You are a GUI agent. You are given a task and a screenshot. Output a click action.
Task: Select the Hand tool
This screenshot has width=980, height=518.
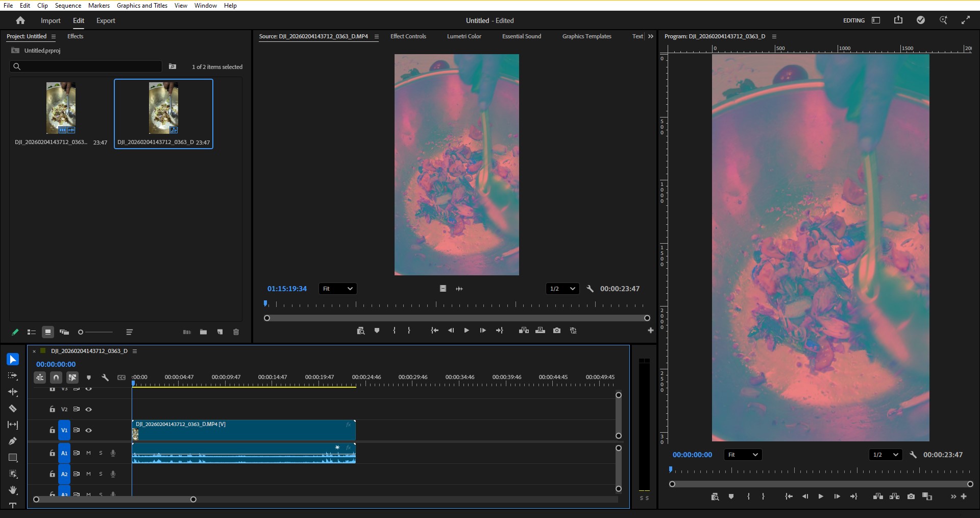13,490
